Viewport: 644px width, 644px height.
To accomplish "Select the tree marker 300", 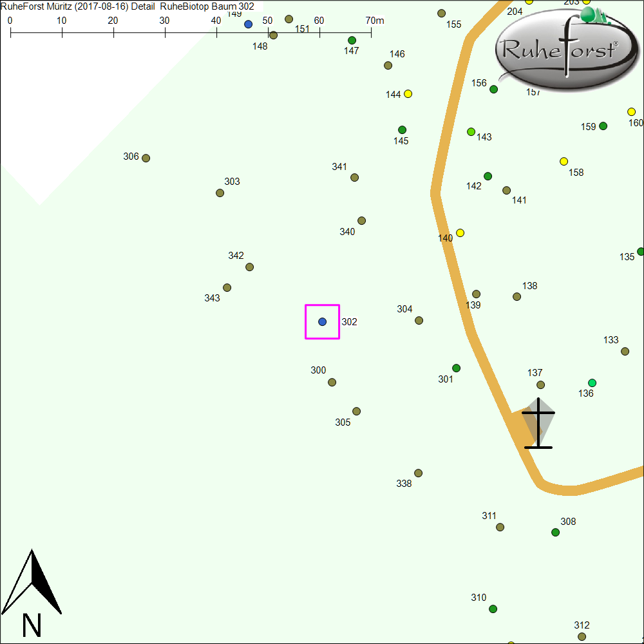I will (332, 383).
